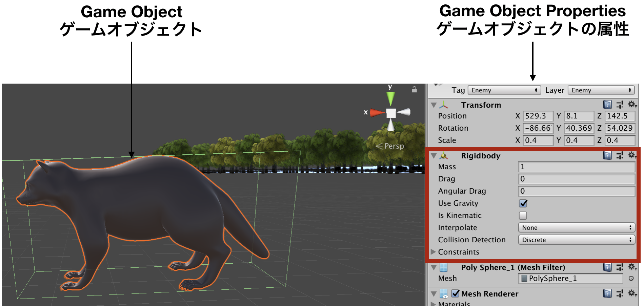The width and height of the screenshot is (644, 308).
Task: Click the Mesh Renderer component icon
Action: [x=444, y=293]
